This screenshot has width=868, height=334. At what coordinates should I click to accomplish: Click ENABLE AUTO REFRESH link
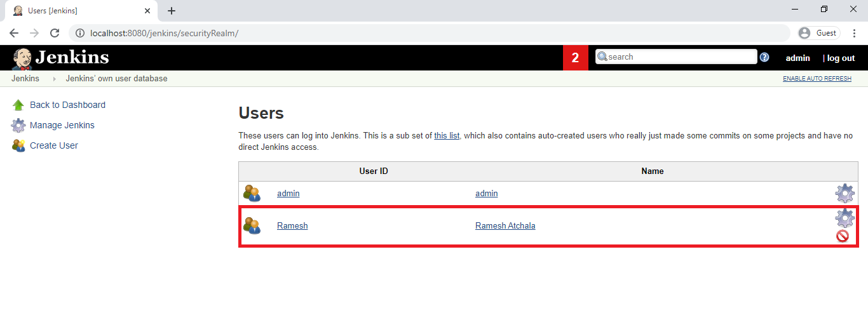tap(817, 79)
